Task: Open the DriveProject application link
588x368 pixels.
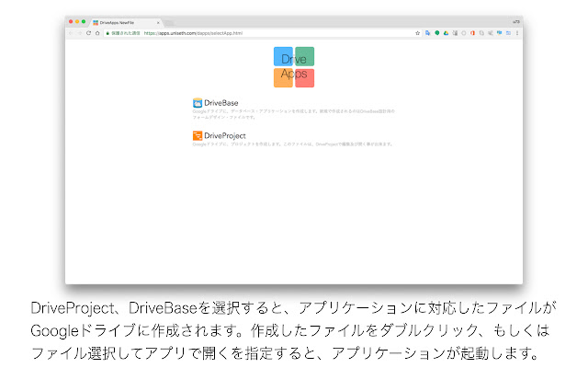Action: tap(224, 135)
